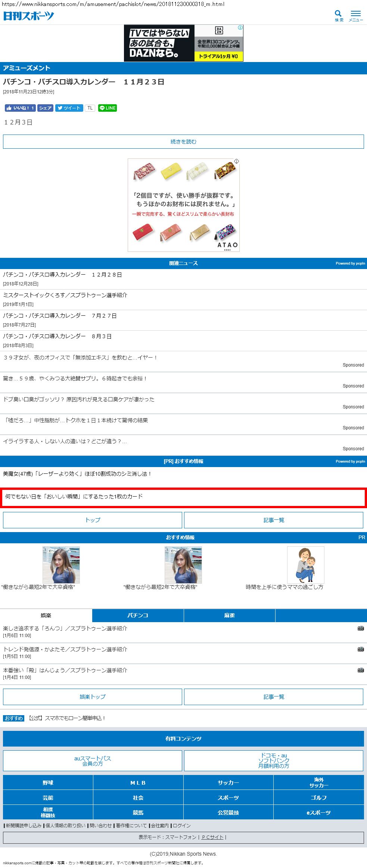Click the 娯楽トップ button
Viewport: 367px width, 868px height.
coord(93,697)
